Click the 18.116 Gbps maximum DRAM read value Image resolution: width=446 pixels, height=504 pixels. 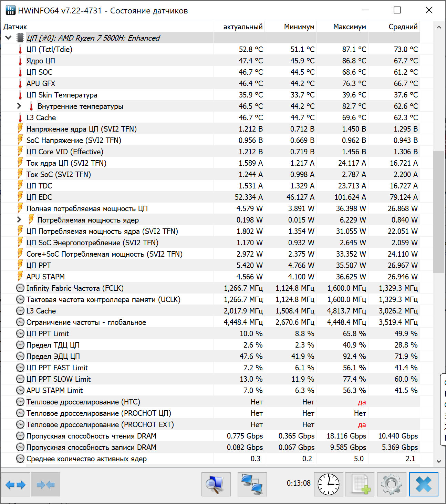pyautogui.click(x=346, y=436)
